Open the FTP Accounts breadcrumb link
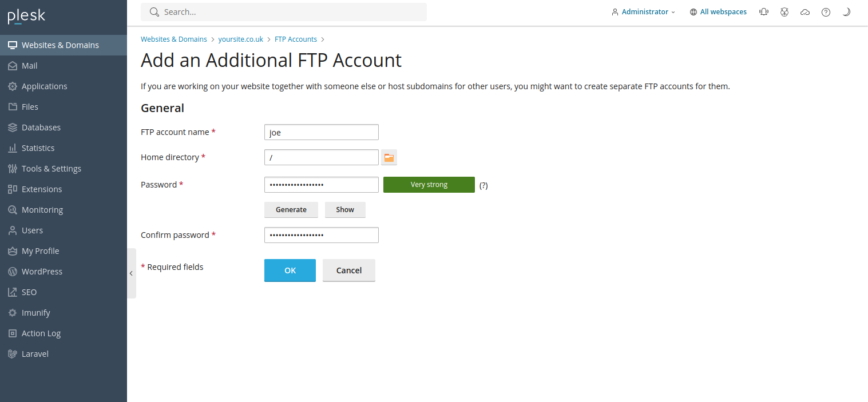Viewport: 868px width, 402px height. pos(296,39)
